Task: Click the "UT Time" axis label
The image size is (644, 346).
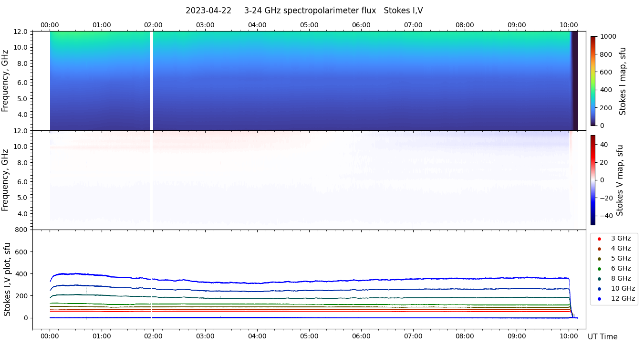Action: [602, 337]
